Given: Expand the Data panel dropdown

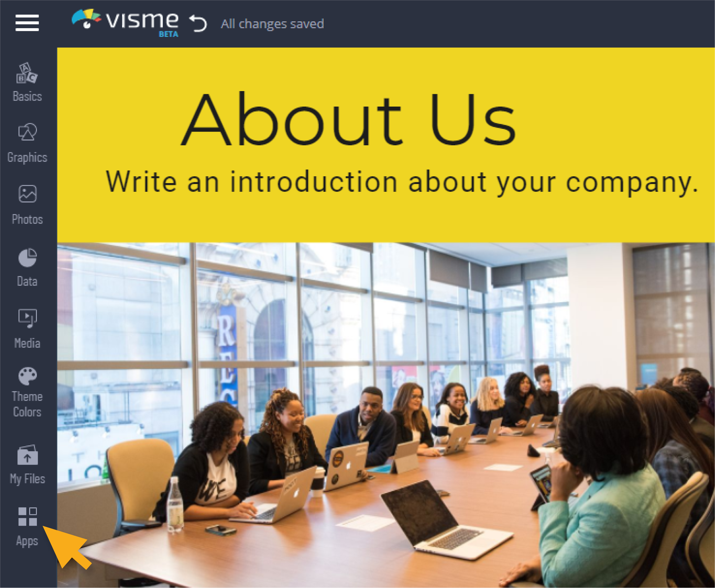Looking at the screenshot, I should (27, 268).
